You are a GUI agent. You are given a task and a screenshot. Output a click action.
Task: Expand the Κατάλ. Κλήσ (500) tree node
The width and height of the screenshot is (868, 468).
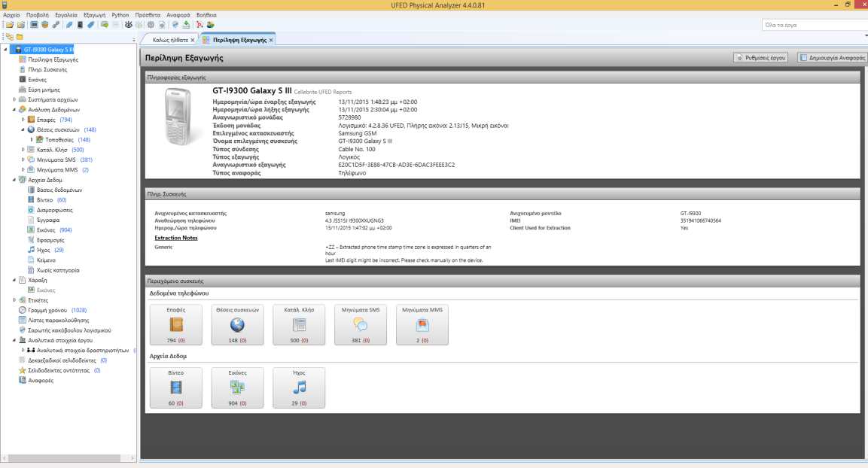[x=23, y=150]
